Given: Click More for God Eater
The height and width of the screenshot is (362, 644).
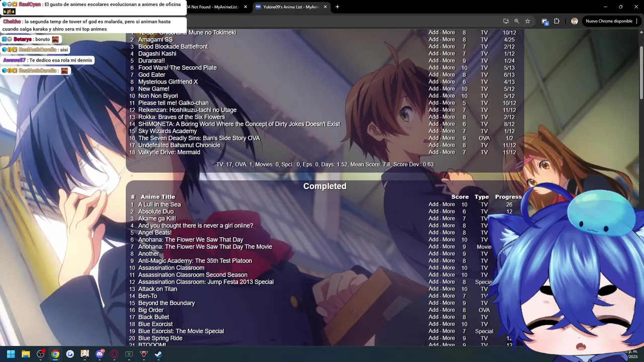Looking at the screenshot, I should click(x=449, y=75).
